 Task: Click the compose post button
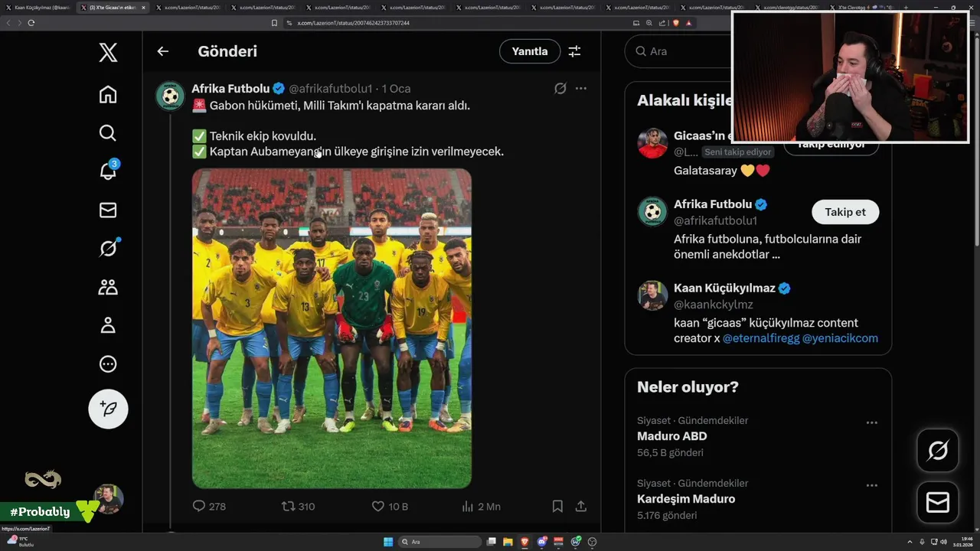click(108, 409)
